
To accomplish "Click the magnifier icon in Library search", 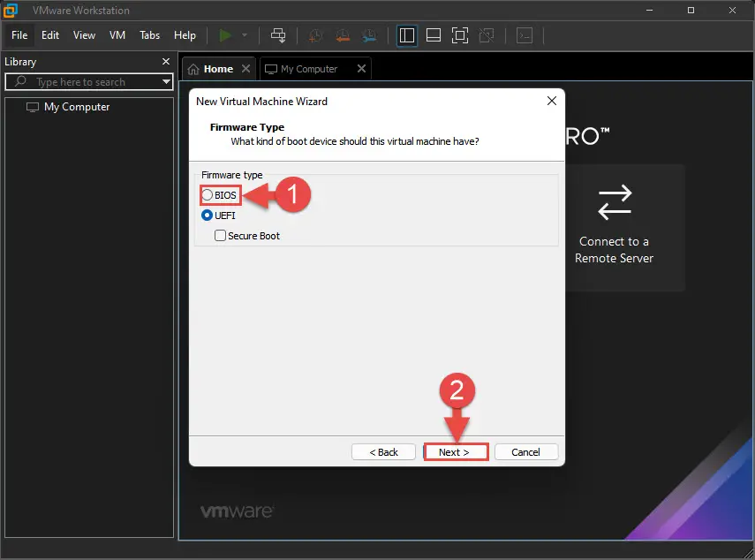I will click(20, 81).
